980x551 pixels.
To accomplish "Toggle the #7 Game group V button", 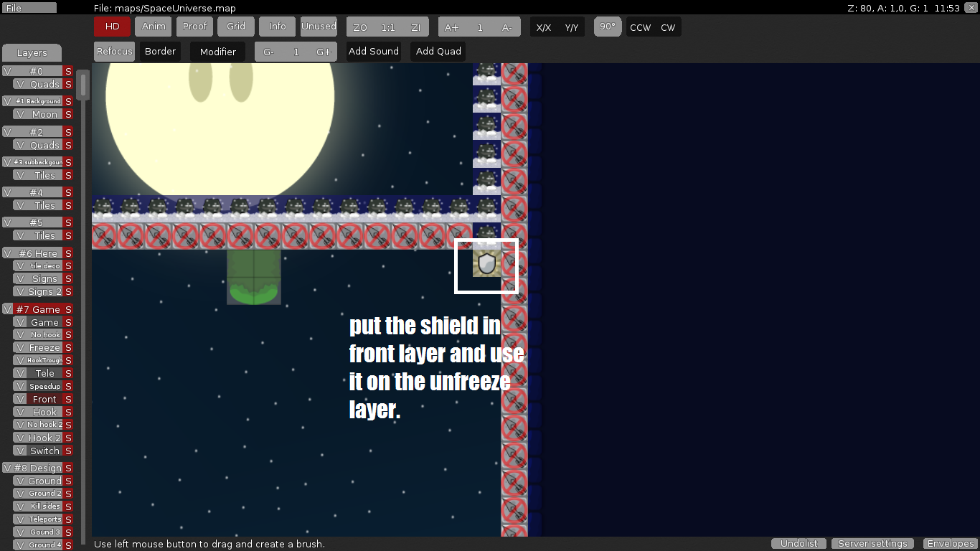I will [x=8, y=309].
